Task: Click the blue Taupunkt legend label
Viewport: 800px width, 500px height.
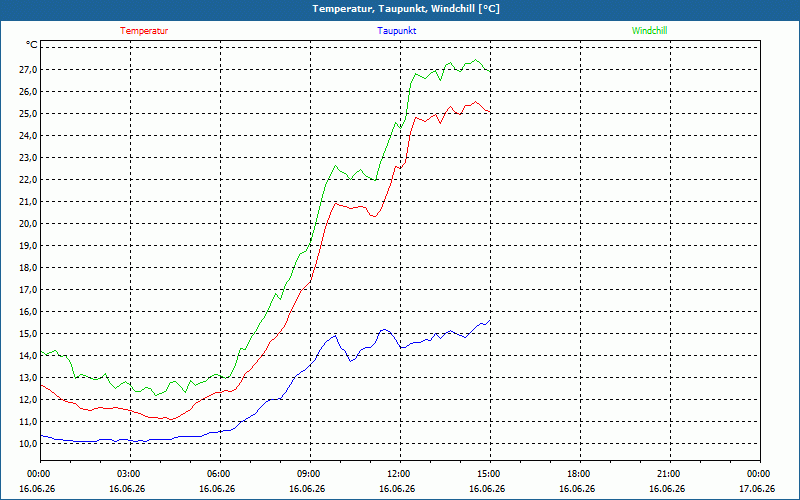Action: 396,31
